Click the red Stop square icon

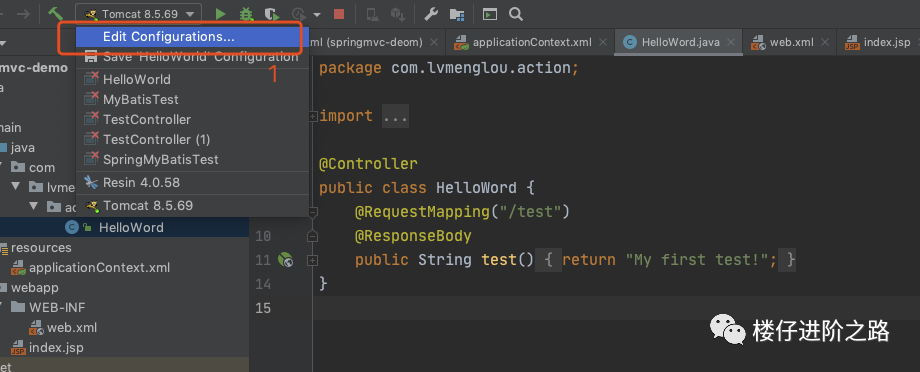(x=339, y=13)
